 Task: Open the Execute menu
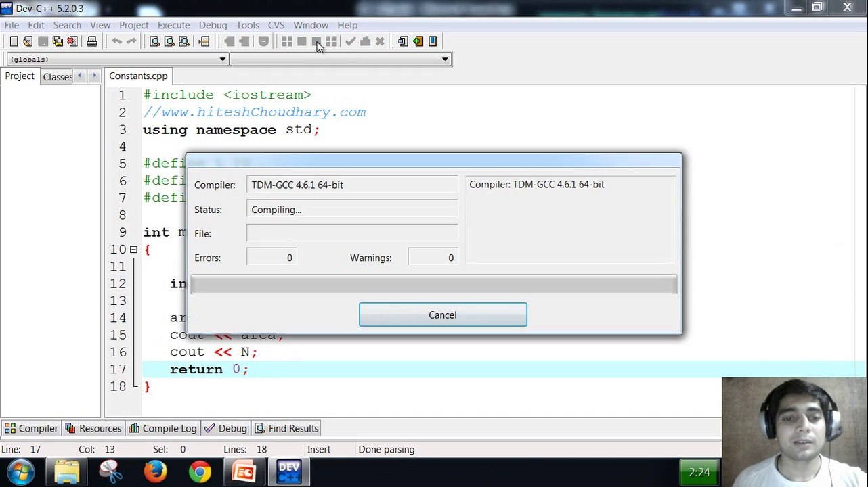(x=173, y=25)
